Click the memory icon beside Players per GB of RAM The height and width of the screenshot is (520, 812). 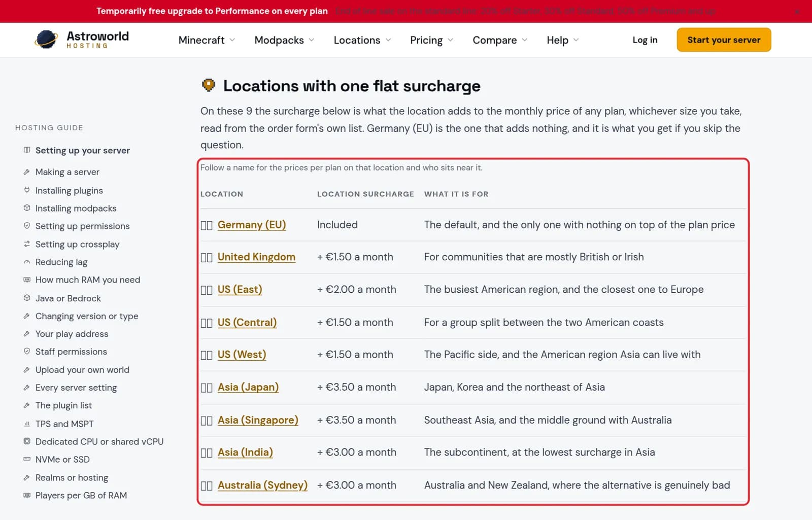coord(27,495)
